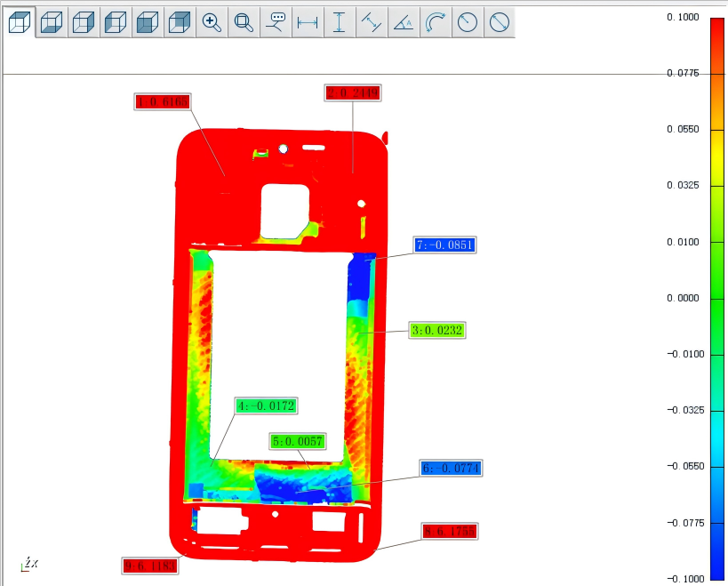Image resolution: width=728 pixels, height=586 pixels.
Task: Click the XZ coordinate axis indicator
Action: point(30,564)
